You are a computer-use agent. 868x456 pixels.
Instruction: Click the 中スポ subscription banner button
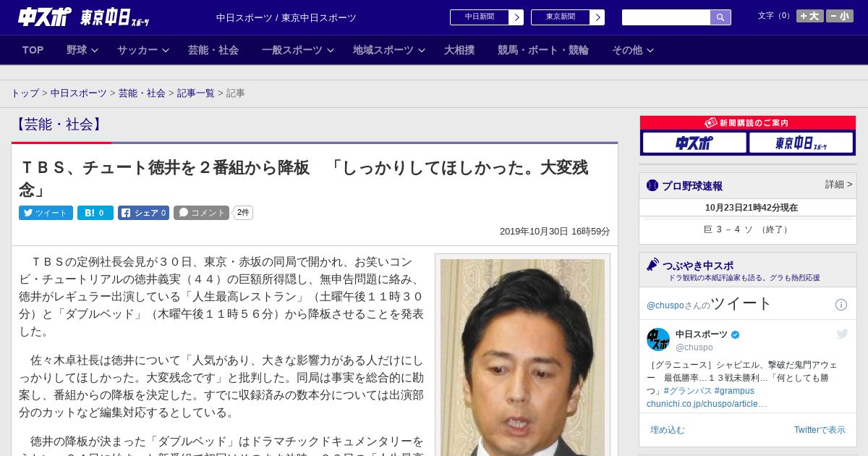694,143
